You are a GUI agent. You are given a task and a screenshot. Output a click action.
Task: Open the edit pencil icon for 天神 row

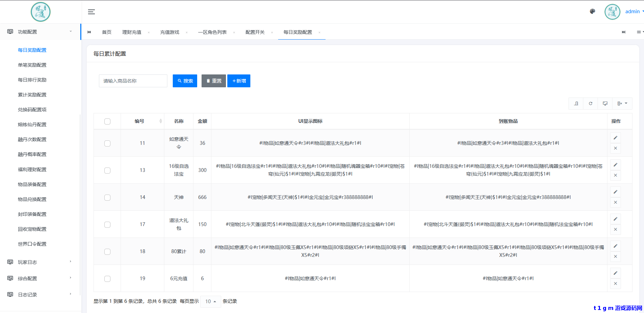(615, 192)
